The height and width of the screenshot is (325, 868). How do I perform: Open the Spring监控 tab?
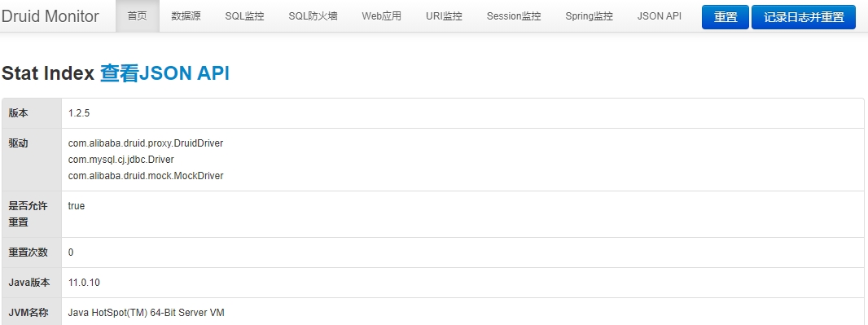pos(589,16)
